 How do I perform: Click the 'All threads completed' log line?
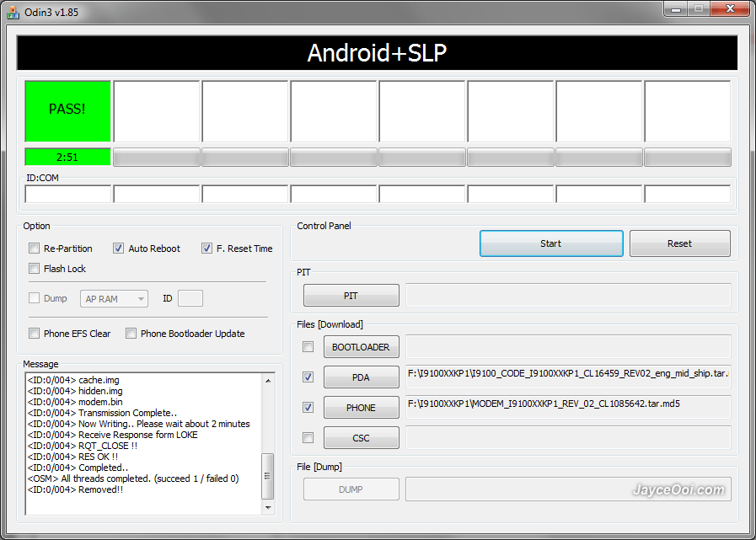coord(133,479)
